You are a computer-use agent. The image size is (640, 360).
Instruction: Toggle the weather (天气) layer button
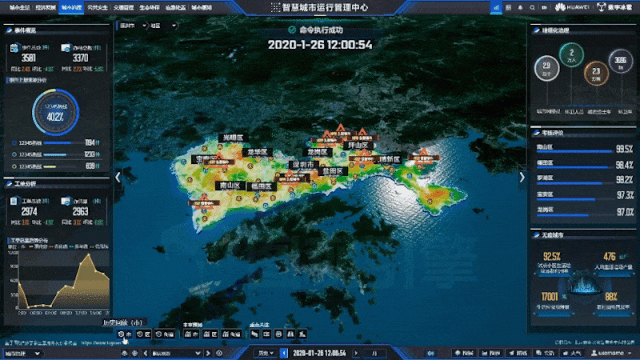(573, 353)
